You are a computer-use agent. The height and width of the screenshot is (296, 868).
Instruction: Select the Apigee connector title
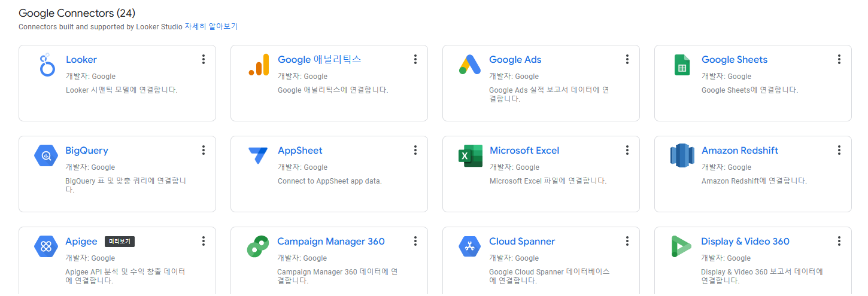coord(81,242)
